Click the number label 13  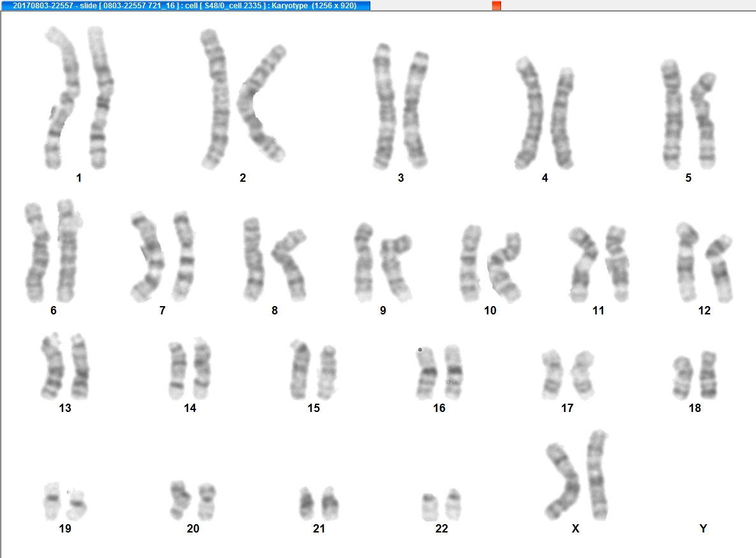(65, 408)
